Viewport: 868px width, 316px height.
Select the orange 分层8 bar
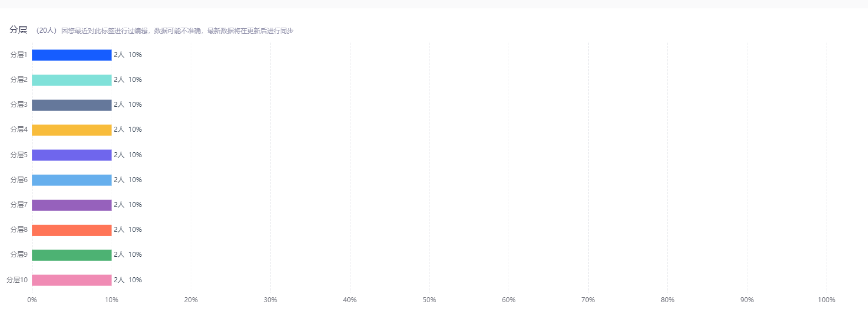pos(72,230)
